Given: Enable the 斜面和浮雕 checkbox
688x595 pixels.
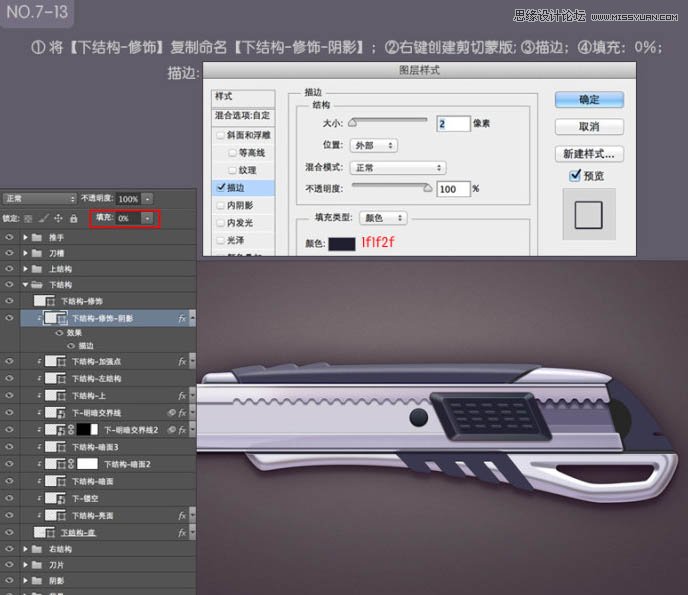Looking at the screenshot, I should coord(220,135).
